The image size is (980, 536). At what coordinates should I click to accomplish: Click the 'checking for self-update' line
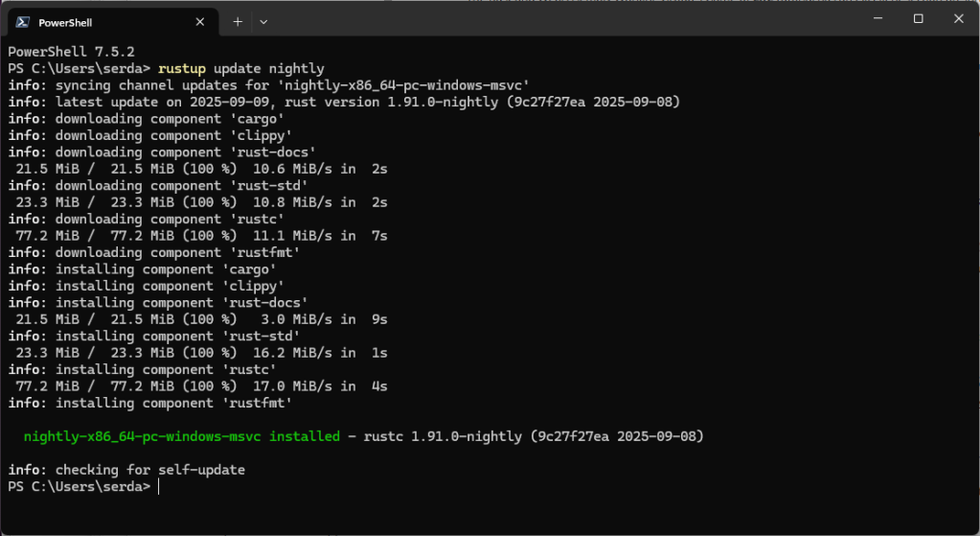tap(126, 470)
